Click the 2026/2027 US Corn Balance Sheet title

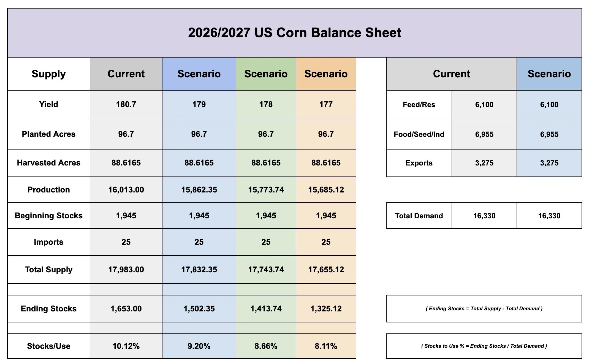coord(294,33)
